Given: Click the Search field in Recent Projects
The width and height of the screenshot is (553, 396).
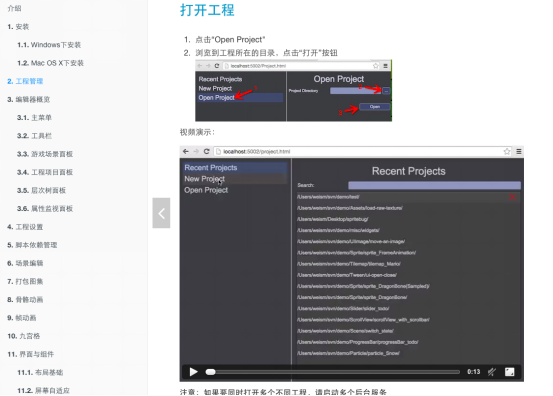Looking at the screenshot, I should coord(434,185).
